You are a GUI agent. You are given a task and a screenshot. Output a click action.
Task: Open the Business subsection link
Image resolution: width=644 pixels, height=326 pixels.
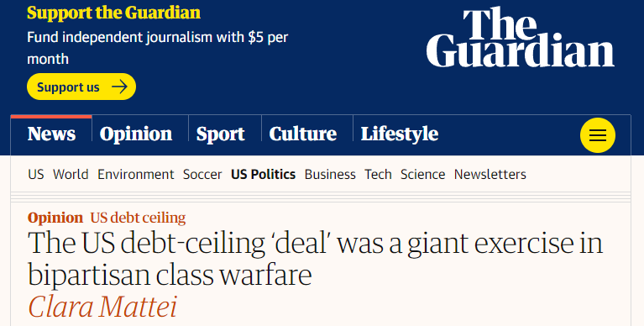330,174
